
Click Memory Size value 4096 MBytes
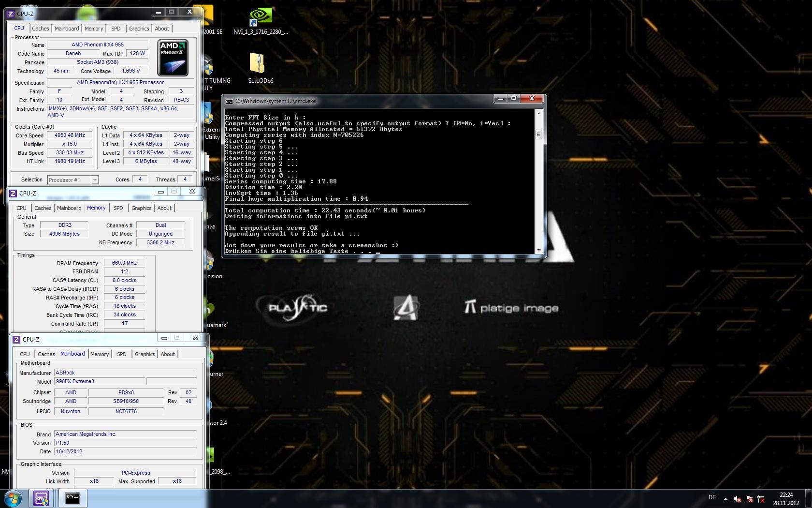64,234
